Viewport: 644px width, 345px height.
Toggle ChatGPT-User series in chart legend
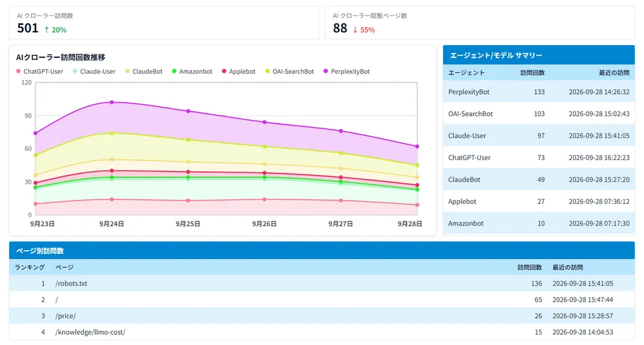click(39, 72)
